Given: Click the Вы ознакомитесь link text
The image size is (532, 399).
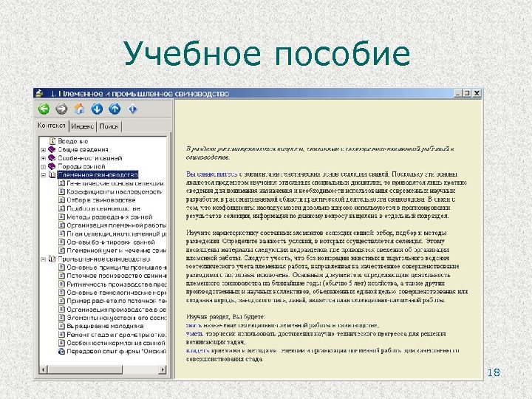Looking at the screenshot, I should tap(212, 174).
